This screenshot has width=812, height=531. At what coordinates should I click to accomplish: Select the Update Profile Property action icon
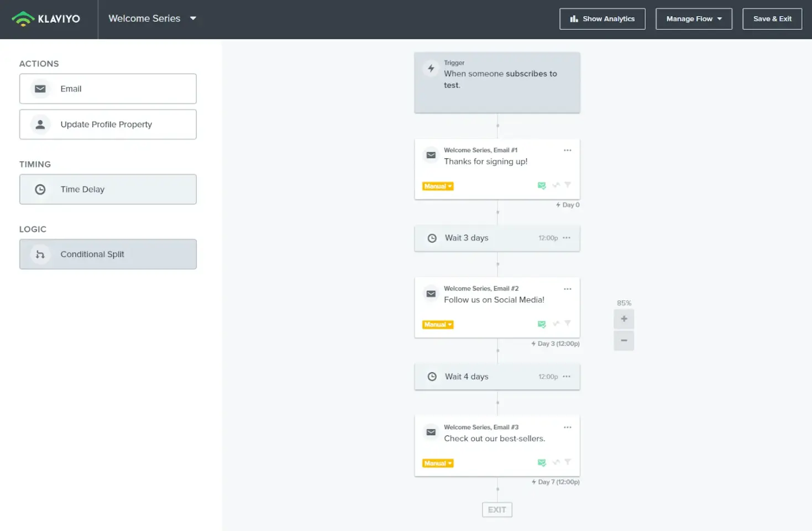tap(39, 124)
